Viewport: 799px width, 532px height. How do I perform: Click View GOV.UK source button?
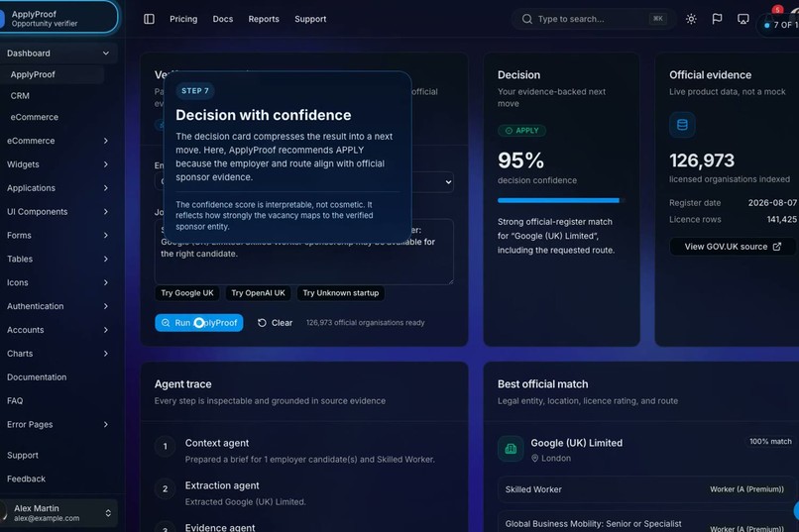coord(733,247)
